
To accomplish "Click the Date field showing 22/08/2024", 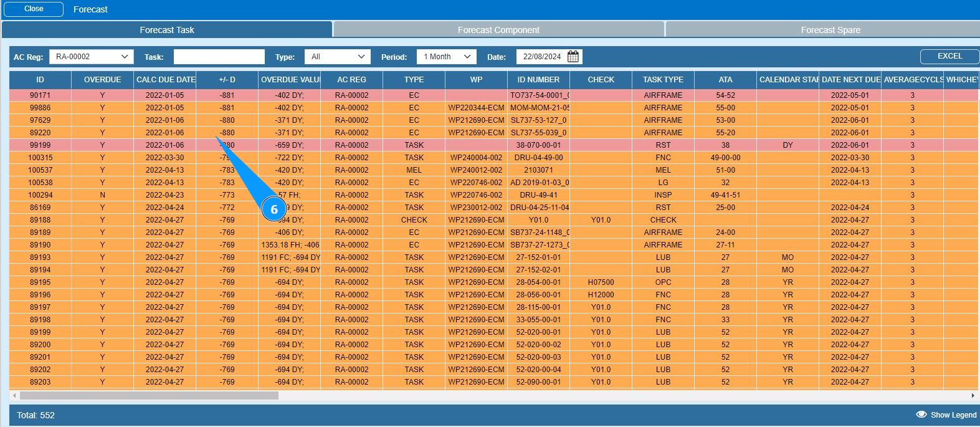I will (x=541, y=57).
